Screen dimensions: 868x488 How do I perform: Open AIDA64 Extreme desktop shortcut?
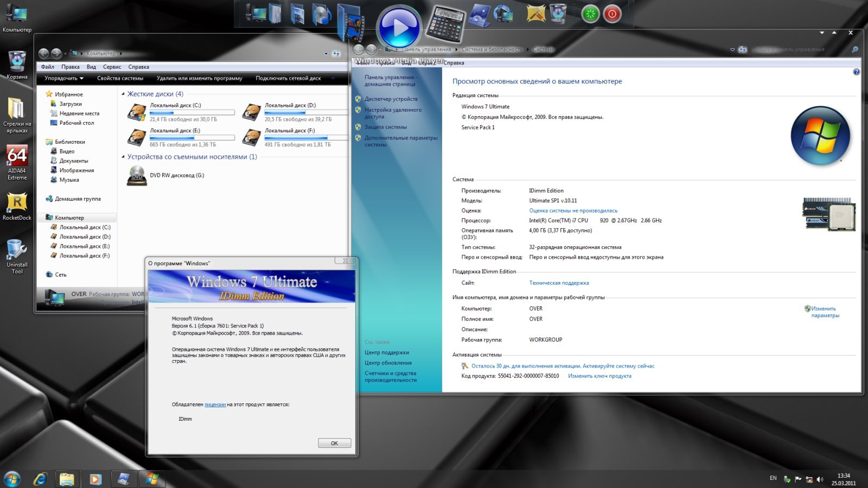tap(17, 162)
